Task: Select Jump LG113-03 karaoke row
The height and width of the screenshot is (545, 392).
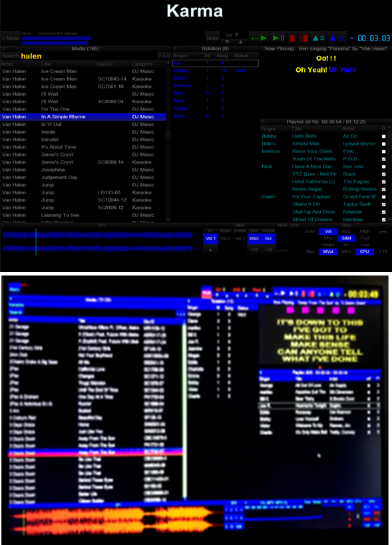Action: point(83,192)
